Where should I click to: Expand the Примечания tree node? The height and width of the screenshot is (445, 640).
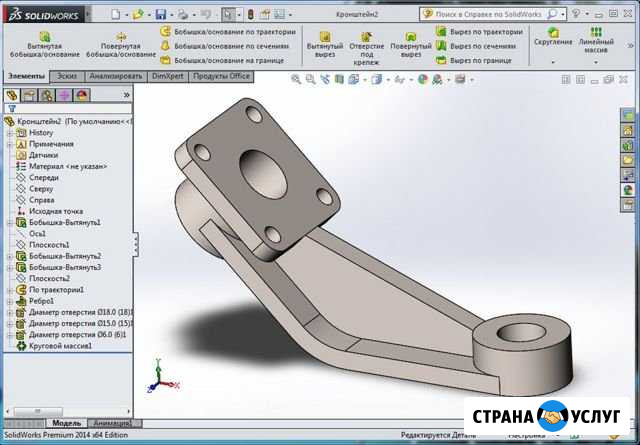pyautogui.click(x=10, y=144)
